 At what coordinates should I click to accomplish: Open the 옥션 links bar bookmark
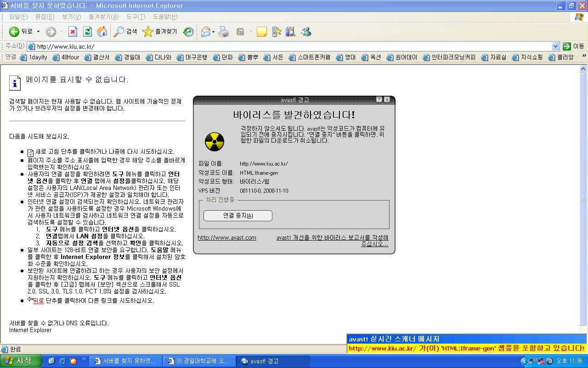point(371,57)
